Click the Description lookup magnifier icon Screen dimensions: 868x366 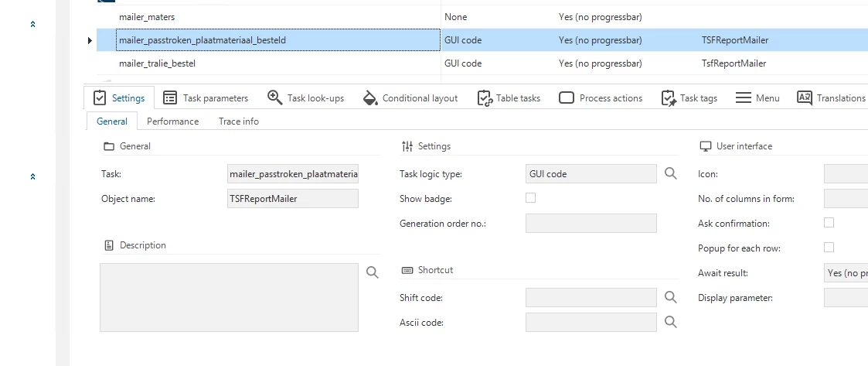click(x=373, y=272)
